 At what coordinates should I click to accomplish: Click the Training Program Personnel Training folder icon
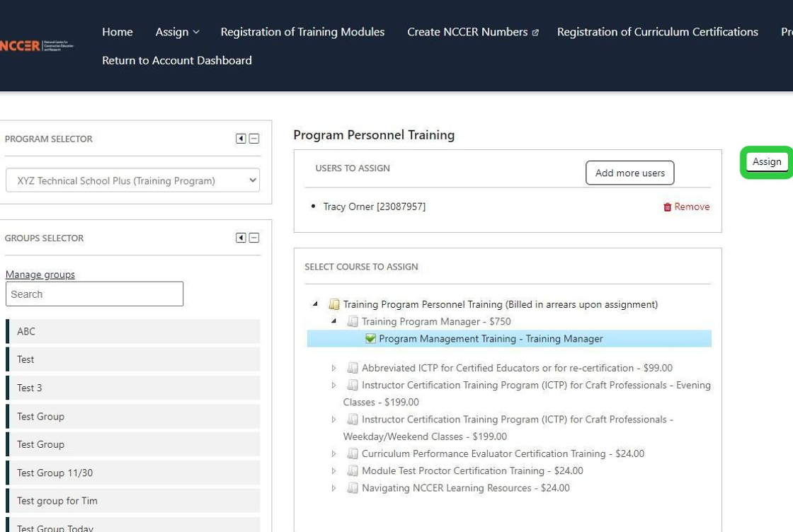tap(334, 304)
